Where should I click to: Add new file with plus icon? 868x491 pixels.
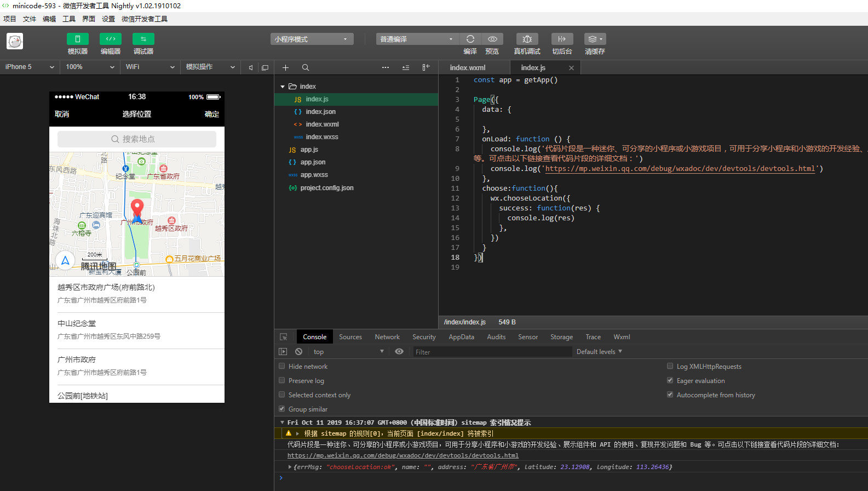point(285,67)
